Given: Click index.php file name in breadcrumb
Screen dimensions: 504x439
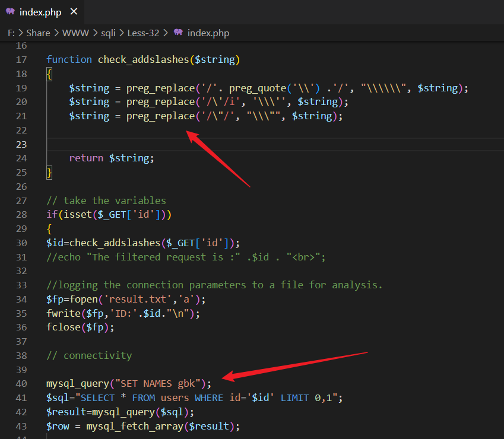Looking at the screenshot, I should click(x=208, y=33).
